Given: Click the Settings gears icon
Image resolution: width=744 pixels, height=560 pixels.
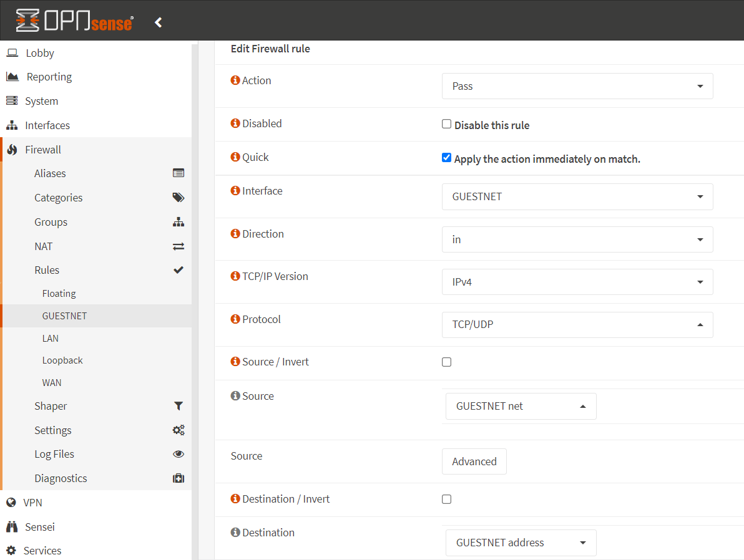Looking at the screenshot, I should click(179, 430).
